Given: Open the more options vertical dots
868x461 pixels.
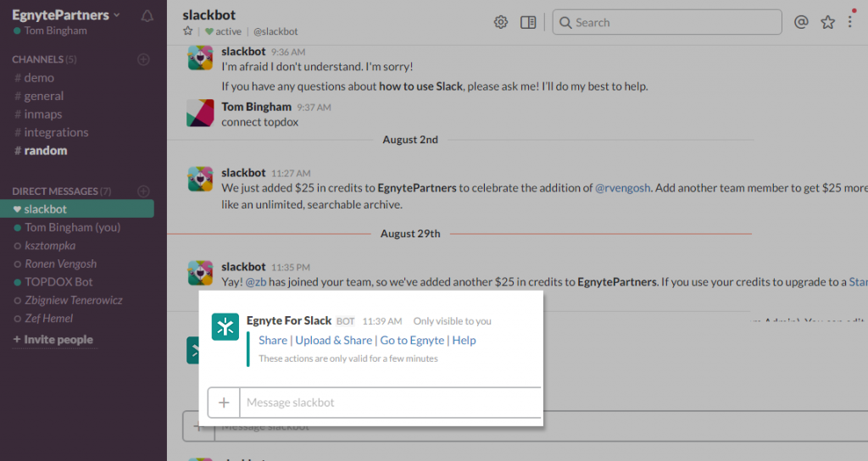Looking at the screenshot, I should (x=851, y=23).
